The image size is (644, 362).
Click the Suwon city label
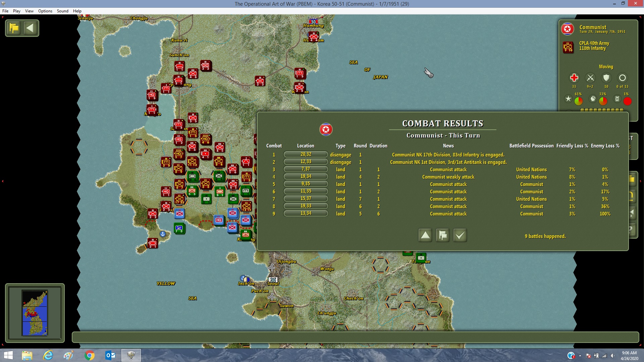pos(287,306)
